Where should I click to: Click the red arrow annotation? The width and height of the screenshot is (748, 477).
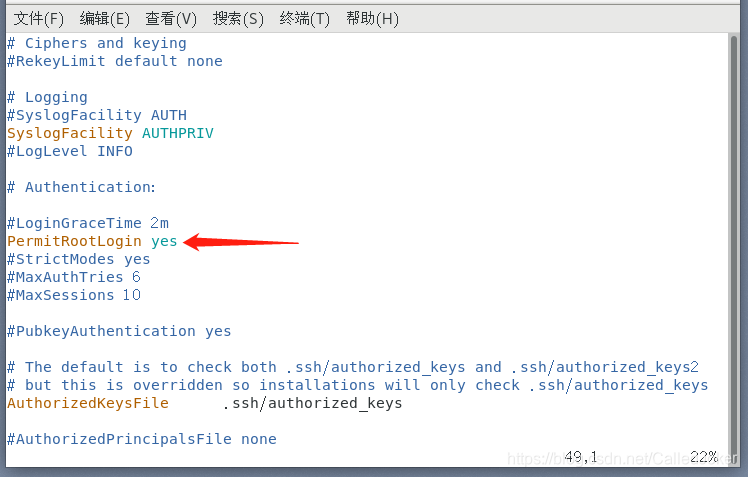click(242, 241)
